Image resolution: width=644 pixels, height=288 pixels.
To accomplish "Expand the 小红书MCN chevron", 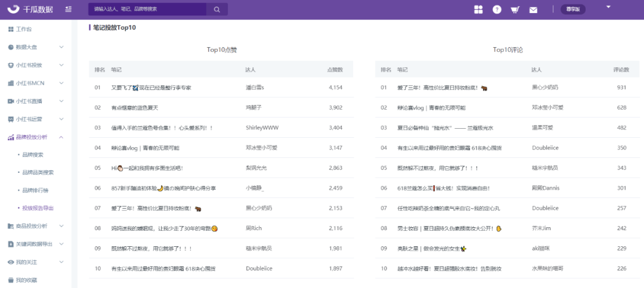I will pos(61,83).
